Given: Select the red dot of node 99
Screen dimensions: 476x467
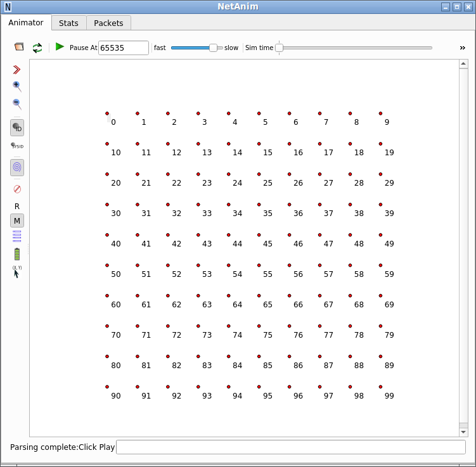Looking at the screenshot, I should (x=380, y=387).
